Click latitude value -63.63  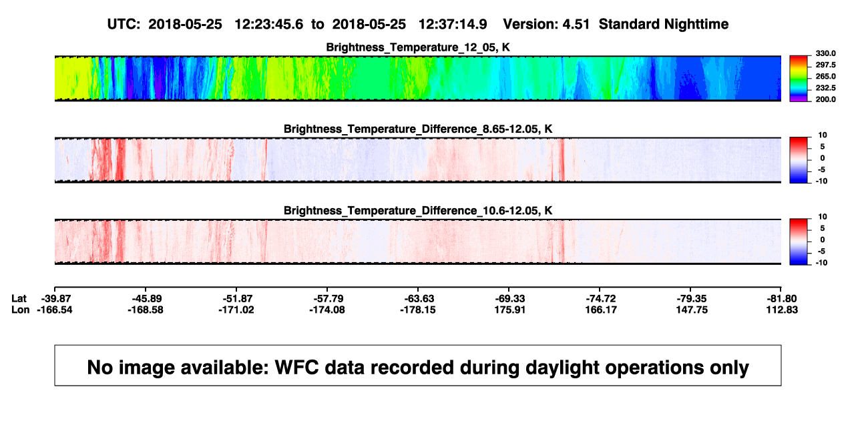(419, 298)
